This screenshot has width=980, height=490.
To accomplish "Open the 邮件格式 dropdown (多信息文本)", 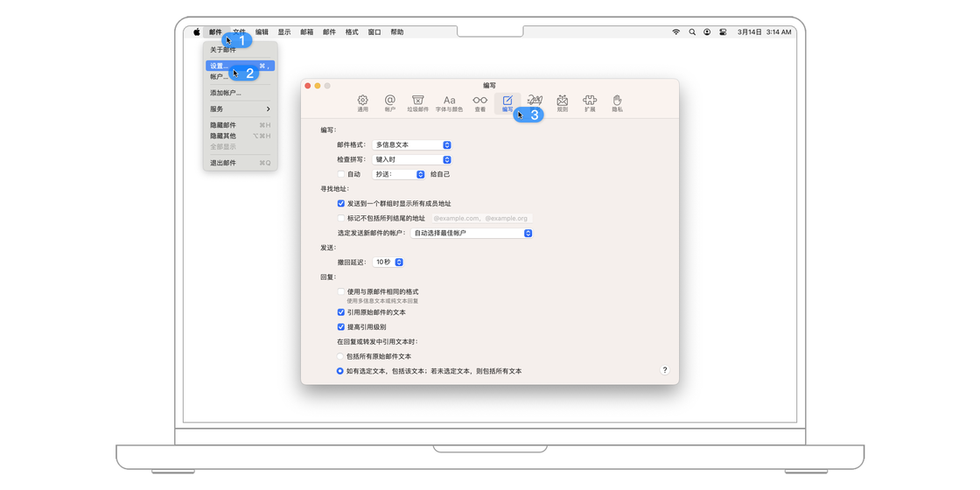I will tap(412, 145).
